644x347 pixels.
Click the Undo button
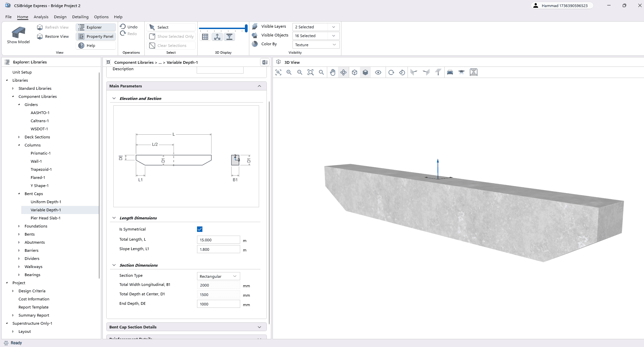tap(129, 27)
